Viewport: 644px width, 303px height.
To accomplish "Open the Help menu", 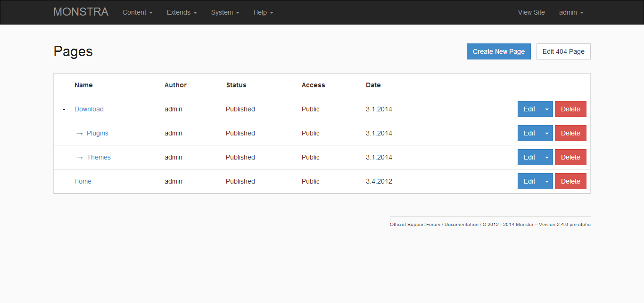I will coord(263,12).
